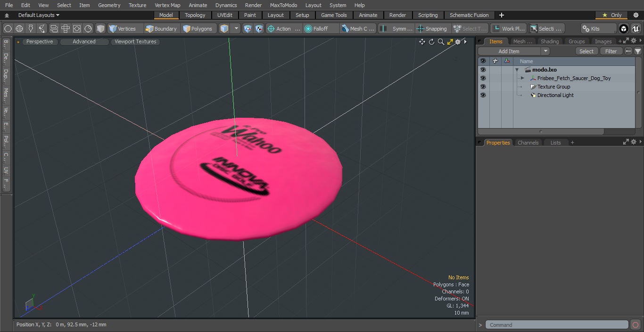
Task: Open the dropdown arrow beside Items mode cube
Action: [x=237, y=29]
